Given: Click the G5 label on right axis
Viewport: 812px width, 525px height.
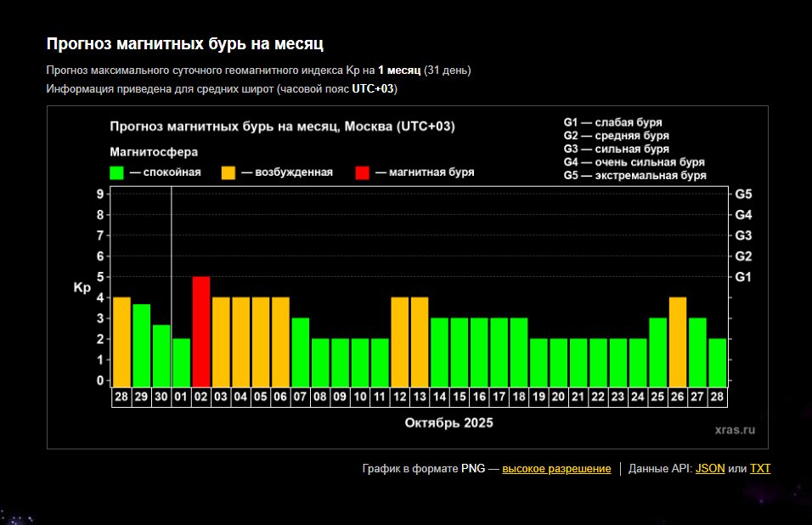Looking at the screenshot, I should [743, 195].
